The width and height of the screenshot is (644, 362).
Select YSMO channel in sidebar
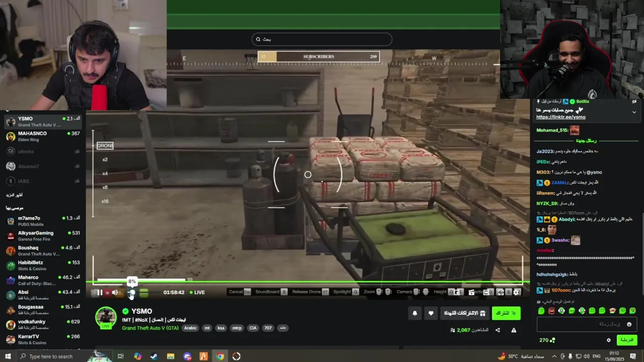43,122
